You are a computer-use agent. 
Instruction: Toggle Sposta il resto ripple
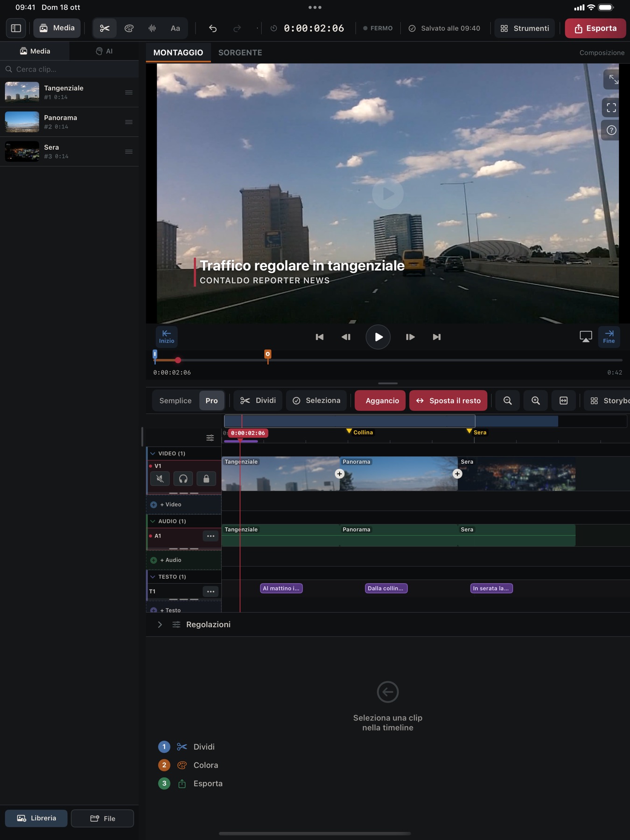(448, 401)
